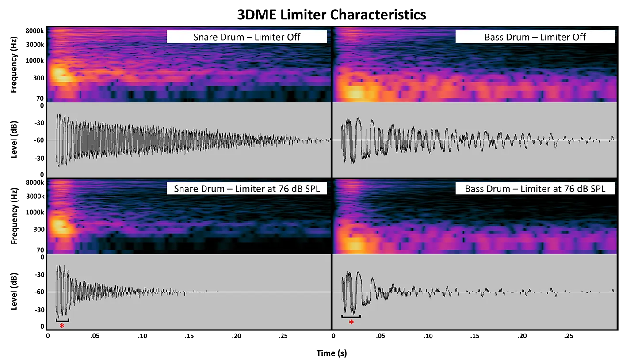Click "300" tick on the 76 dB limiter frequency axis
This screenshot has height=364, width=619.
point(38,229)
